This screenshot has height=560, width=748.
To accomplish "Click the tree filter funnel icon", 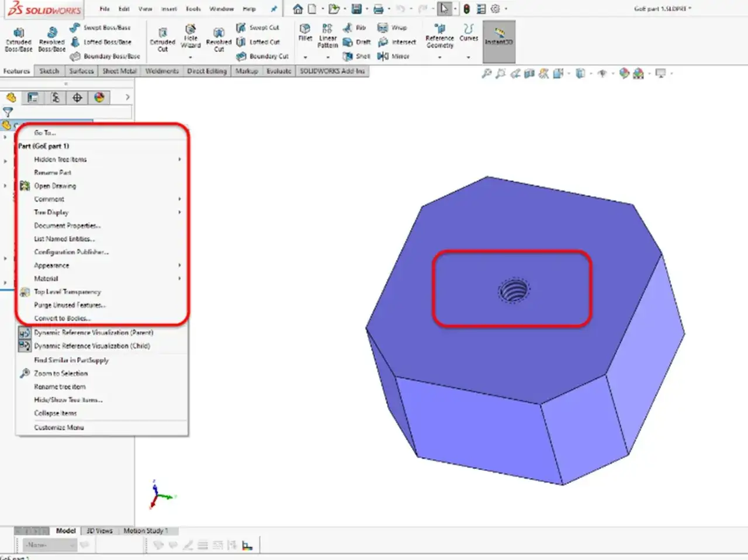I will 8,112.
